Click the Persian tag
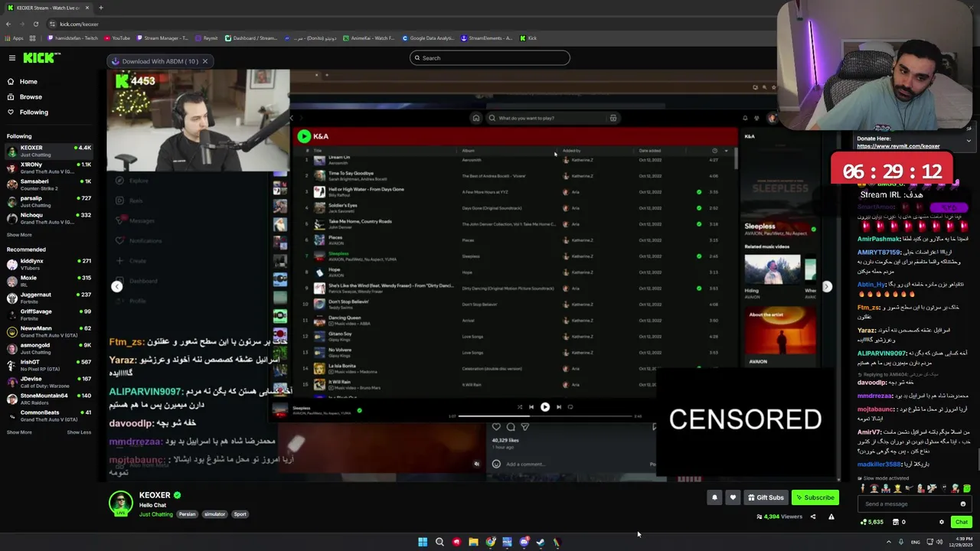The width and height of the screenshot is (980, 551). [x=188, y=514]
